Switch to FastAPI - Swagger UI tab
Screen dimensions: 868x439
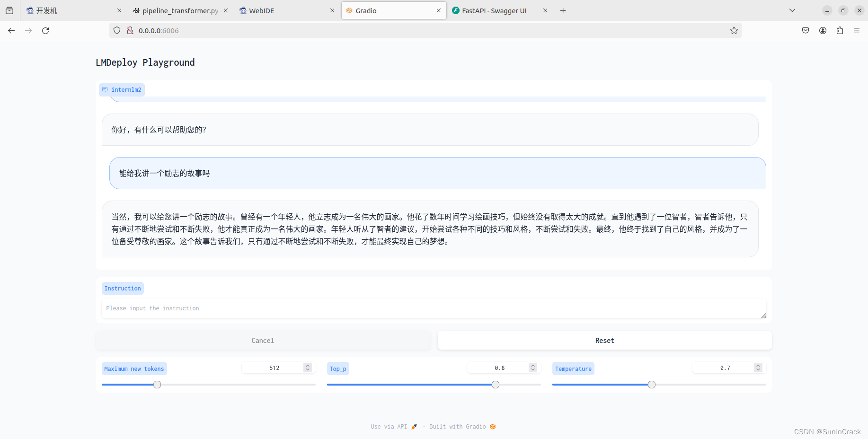pos(500,10)
